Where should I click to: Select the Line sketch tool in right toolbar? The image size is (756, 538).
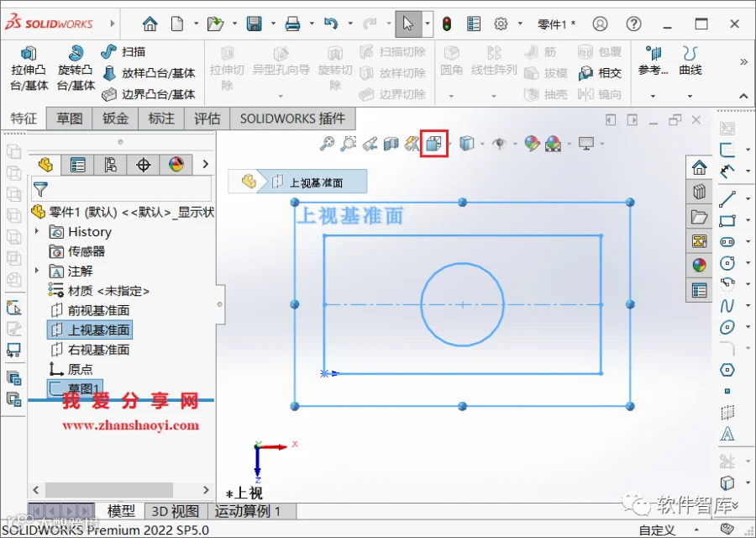point(727,198)
